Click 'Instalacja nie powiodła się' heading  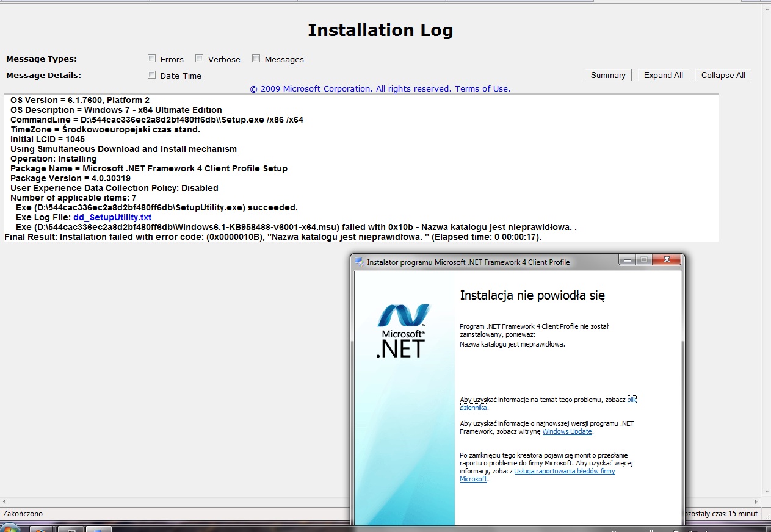pos(532,296)
